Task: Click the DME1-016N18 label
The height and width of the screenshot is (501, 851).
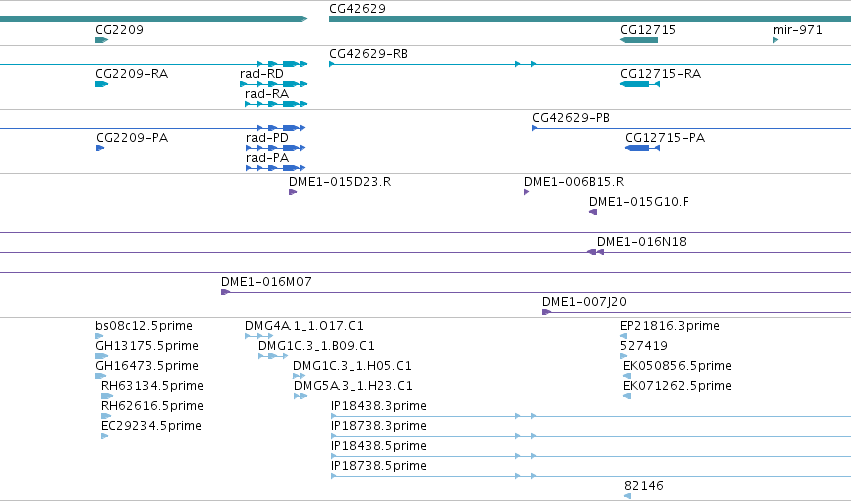Action: point(642,242)
